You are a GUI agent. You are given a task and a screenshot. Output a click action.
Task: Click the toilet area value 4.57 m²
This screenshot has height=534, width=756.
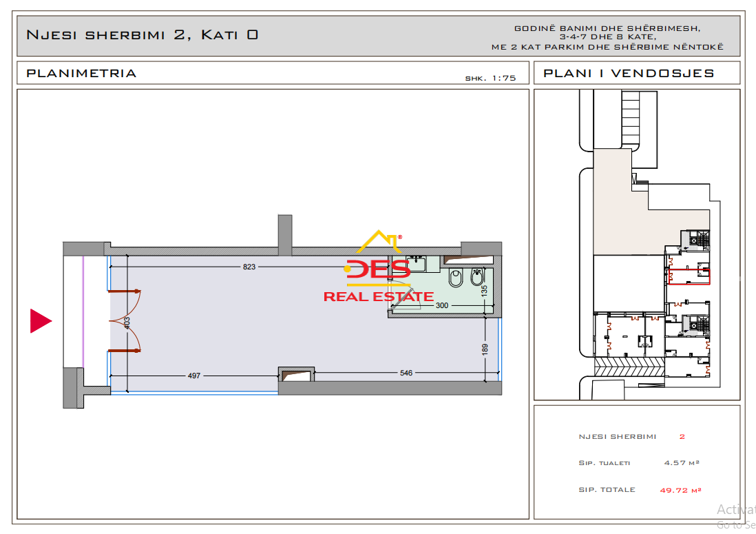(x=682, y=463)
